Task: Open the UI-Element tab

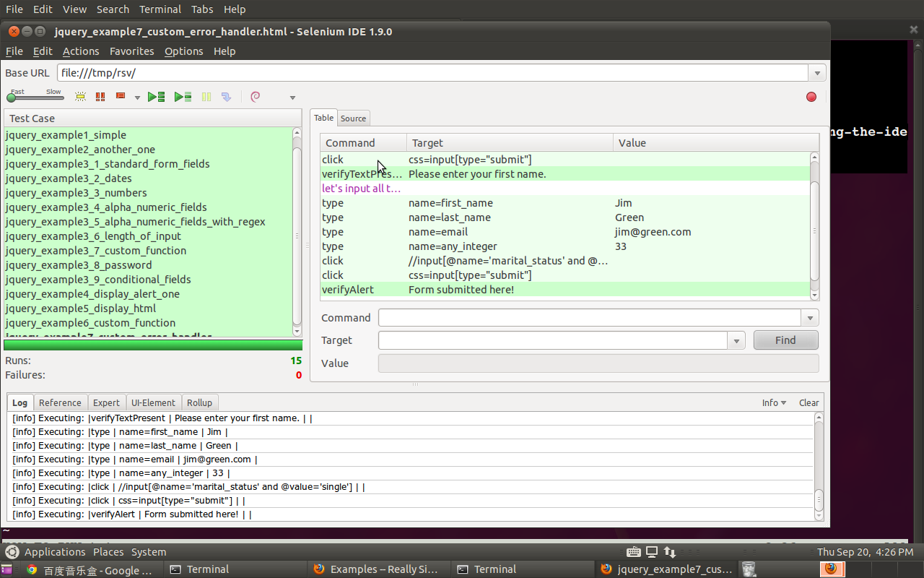Action: pyautogui.click(x=153, y=402)
